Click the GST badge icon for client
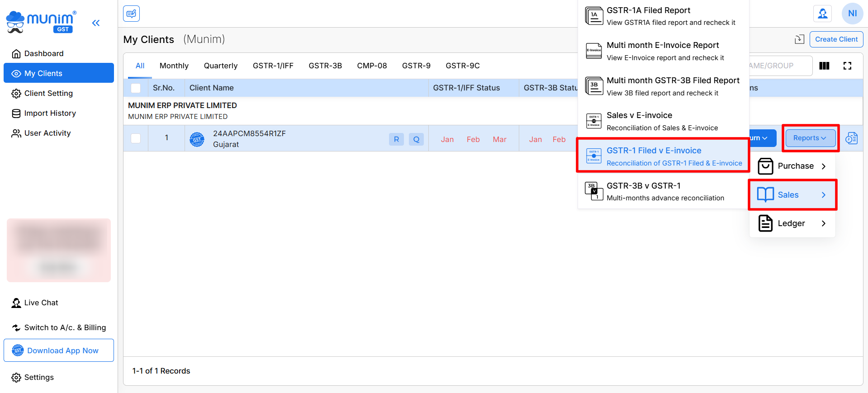The height and width of the screenshot is (393, 868). point(197,139)
